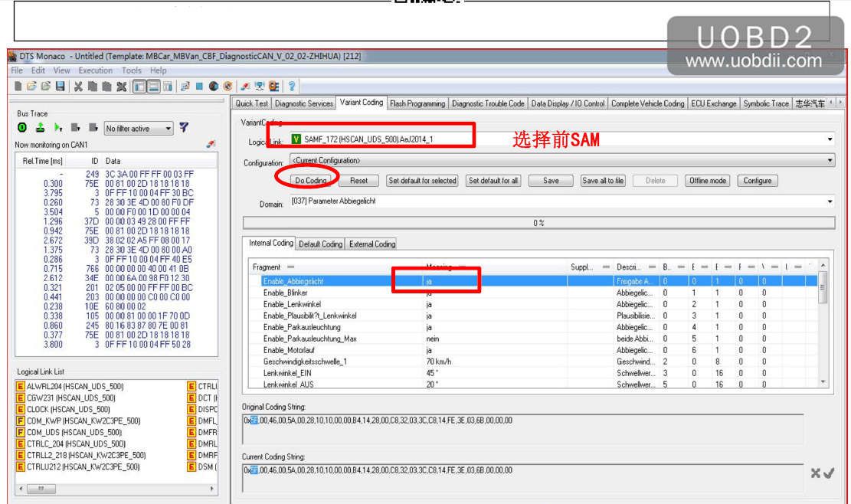The height and width of the screenshot is (504, 851).
Task: Click the Paste clipboard icon
Action: [107, 87]
